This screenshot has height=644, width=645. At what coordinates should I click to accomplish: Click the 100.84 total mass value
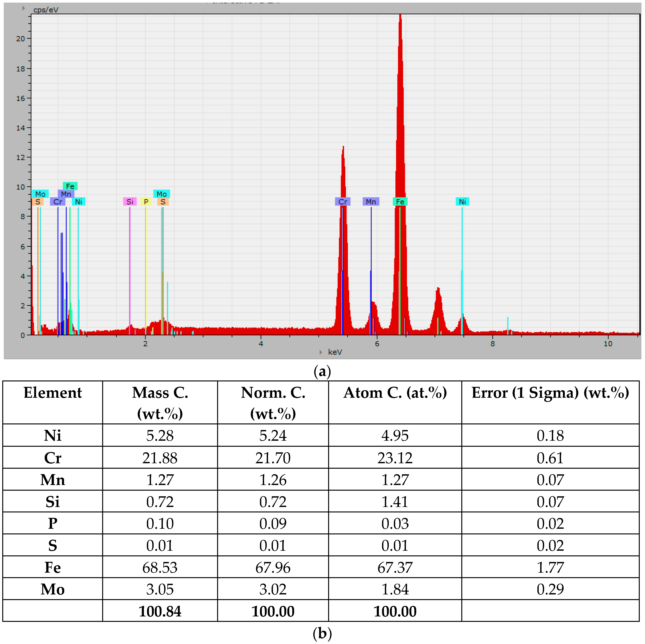point(160,611)
